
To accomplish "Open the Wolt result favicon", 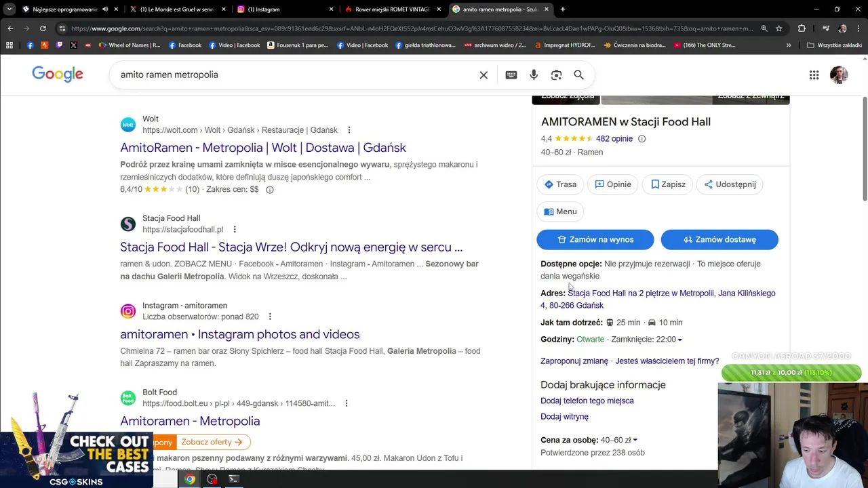I will 127,125.
